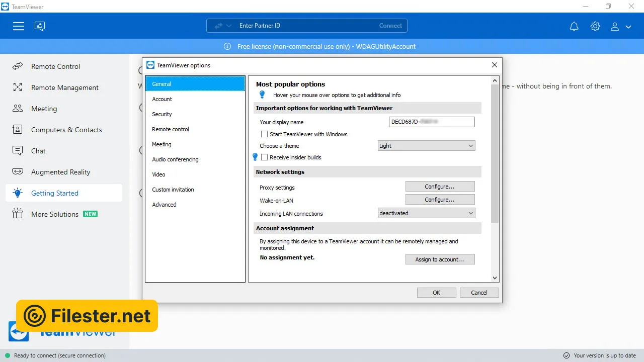Click Configure button for Proxy settings
Image resolution: width=644 pixels, height=362 pixels.
440,187
